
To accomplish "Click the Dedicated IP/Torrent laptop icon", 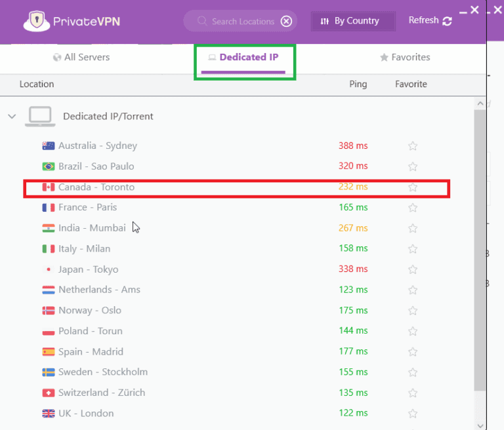I will click(x=40, y=116).
